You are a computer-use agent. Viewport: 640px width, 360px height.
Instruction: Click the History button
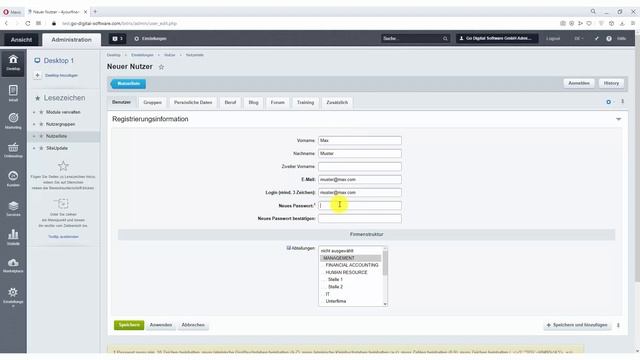[x=611, y=83]
